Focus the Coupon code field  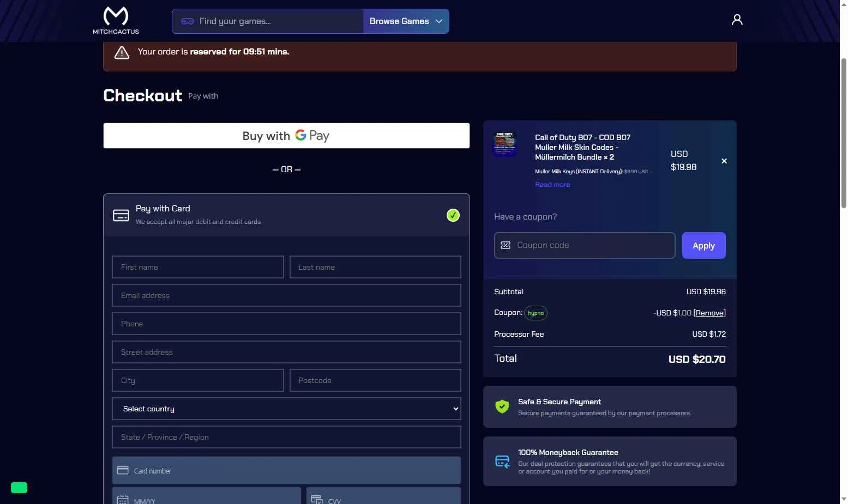(x=585, y=245)
